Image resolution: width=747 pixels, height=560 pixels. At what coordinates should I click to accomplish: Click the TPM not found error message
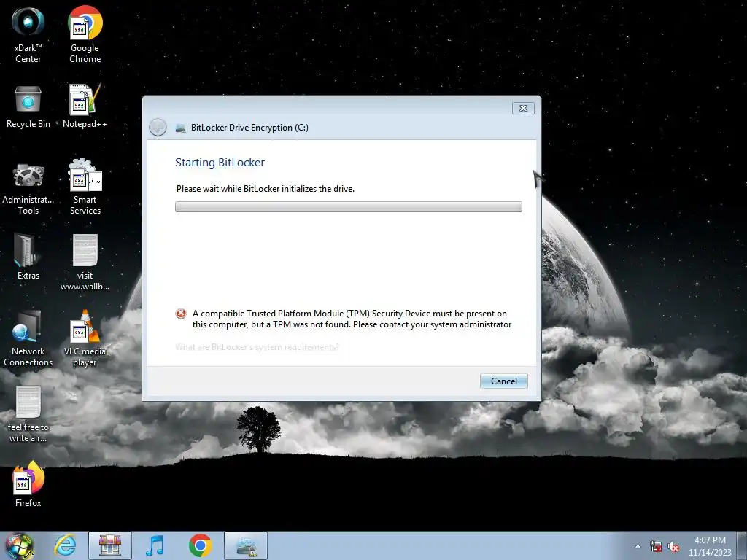[352, 319]
